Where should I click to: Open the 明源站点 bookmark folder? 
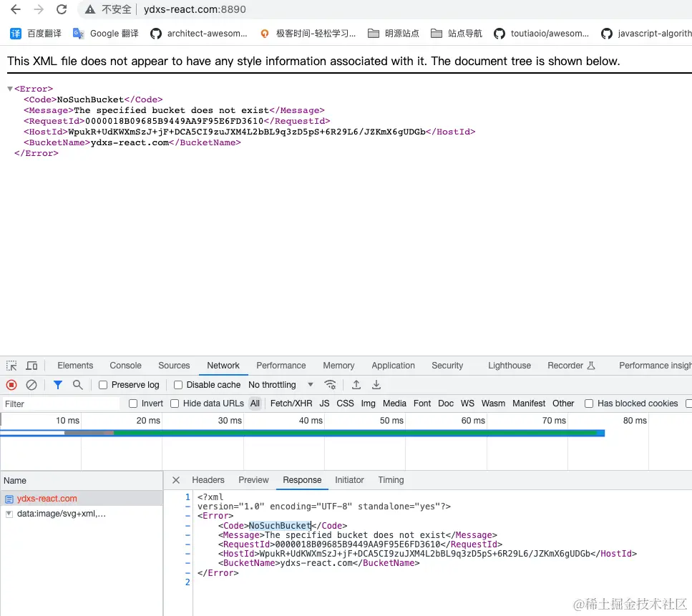tap(393, 34)
